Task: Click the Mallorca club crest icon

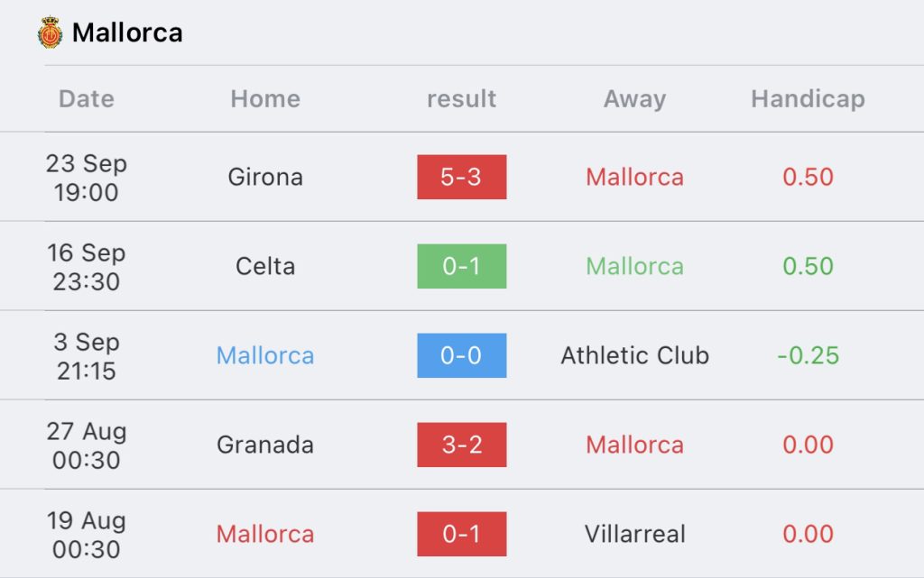Action: click(51, 32)
